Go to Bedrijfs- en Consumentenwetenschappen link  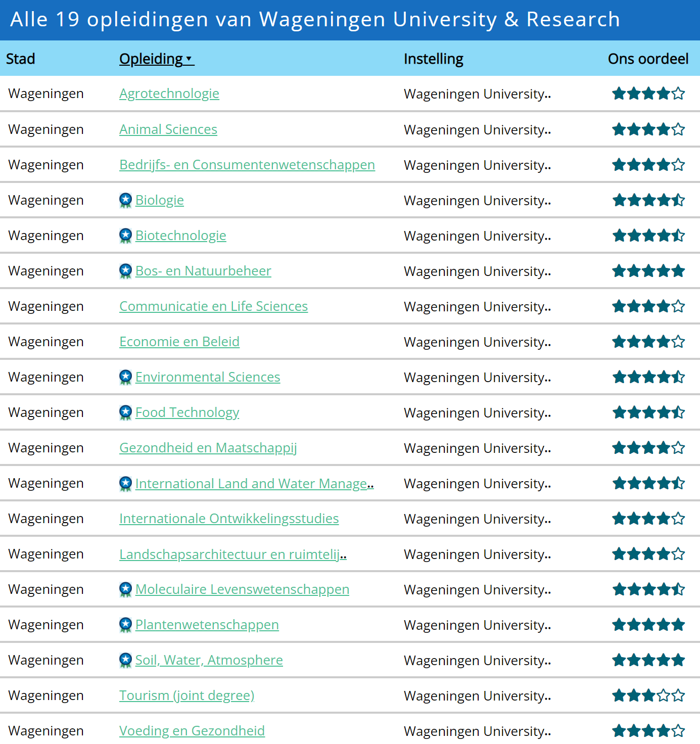click(247, 165)
